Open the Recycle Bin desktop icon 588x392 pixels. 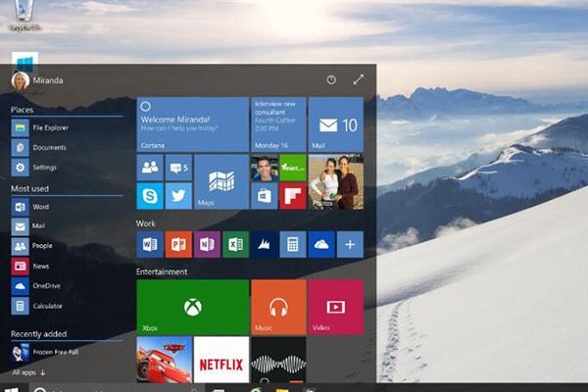point(24,15)
